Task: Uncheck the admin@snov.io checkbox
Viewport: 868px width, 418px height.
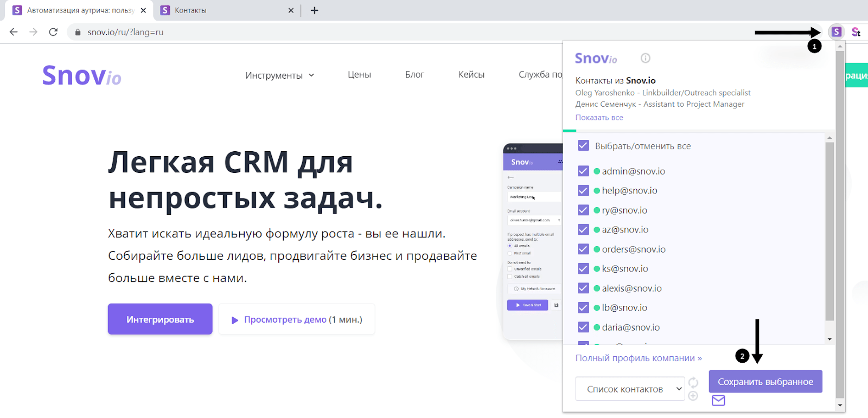Action: (x=583, y=171)
